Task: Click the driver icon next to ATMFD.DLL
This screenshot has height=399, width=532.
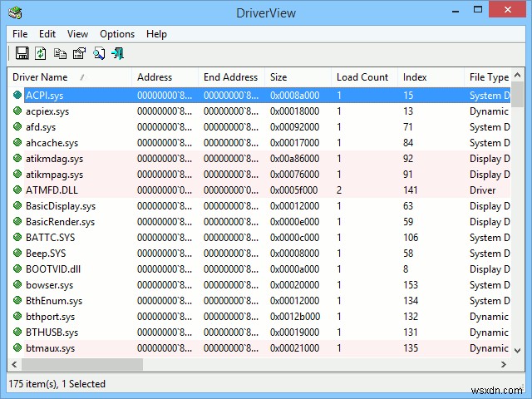Action: pos(17,190)
